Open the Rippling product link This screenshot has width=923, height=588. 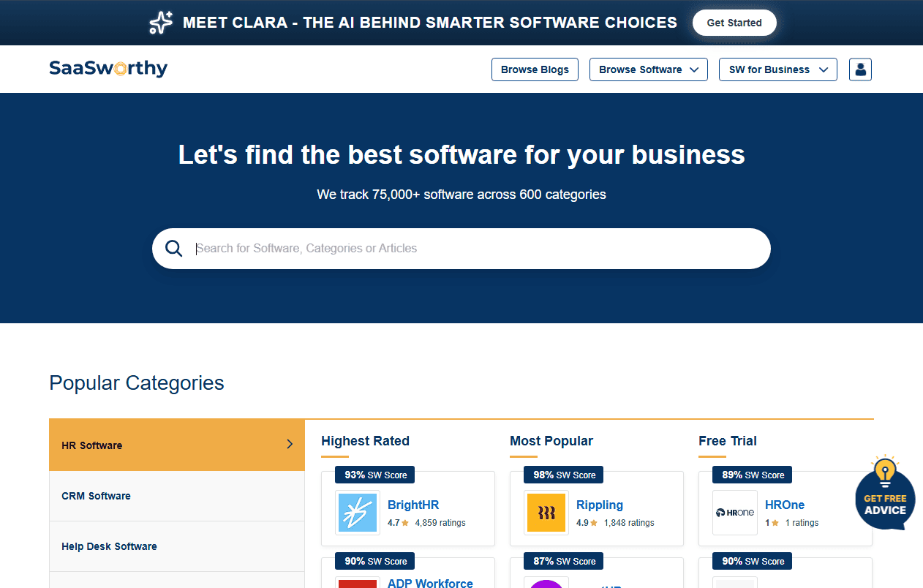pos(600,505)
